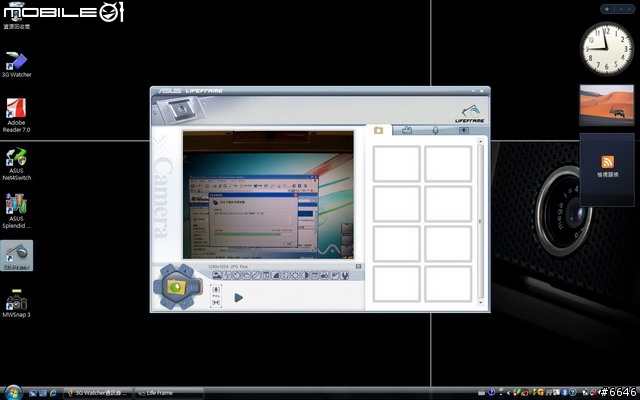Click the green camera capture button
This screenshot has width=640, height=400.
click(x=176, y=287)
